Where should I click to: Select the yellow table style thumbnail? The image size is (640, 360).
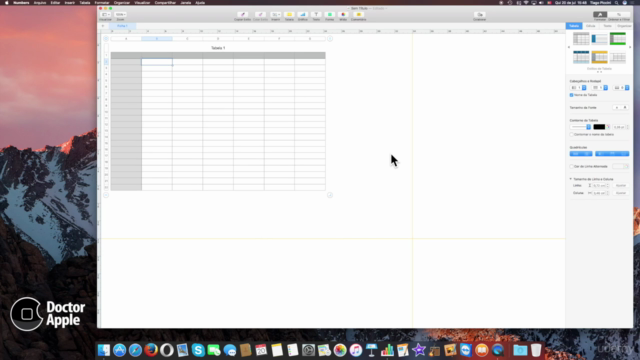(x=599, y=57)
